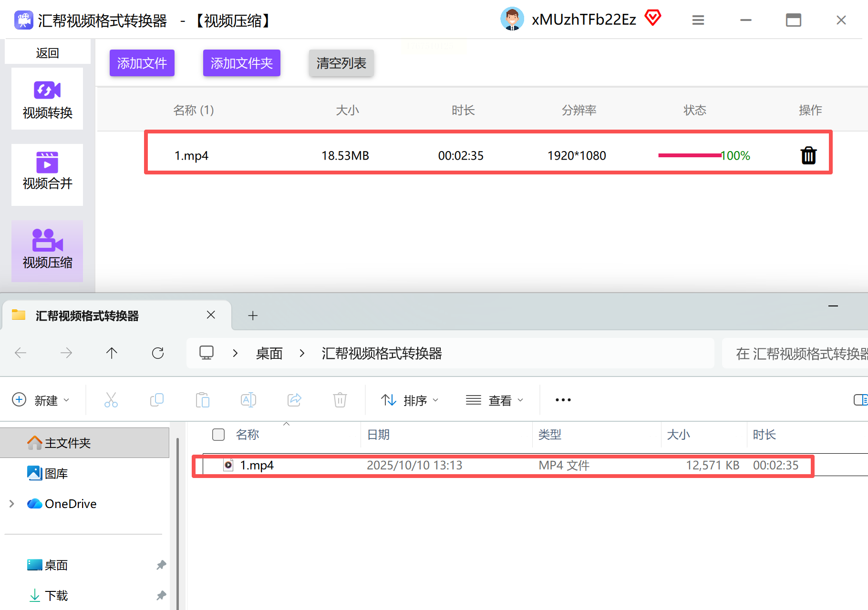
Task: Click the 2025/10/10 13:13 date cell
Action: (x=414, y=465)
